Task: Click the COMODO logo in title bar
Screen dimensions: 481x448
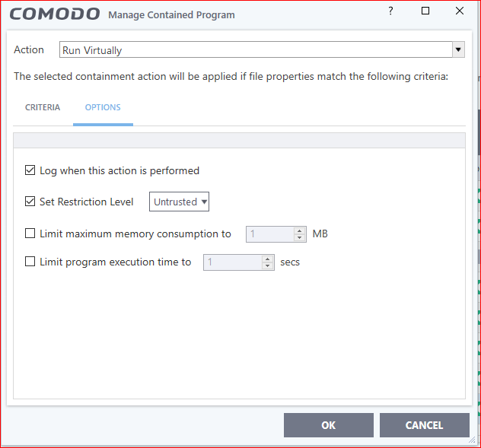Action: (55, 14)
